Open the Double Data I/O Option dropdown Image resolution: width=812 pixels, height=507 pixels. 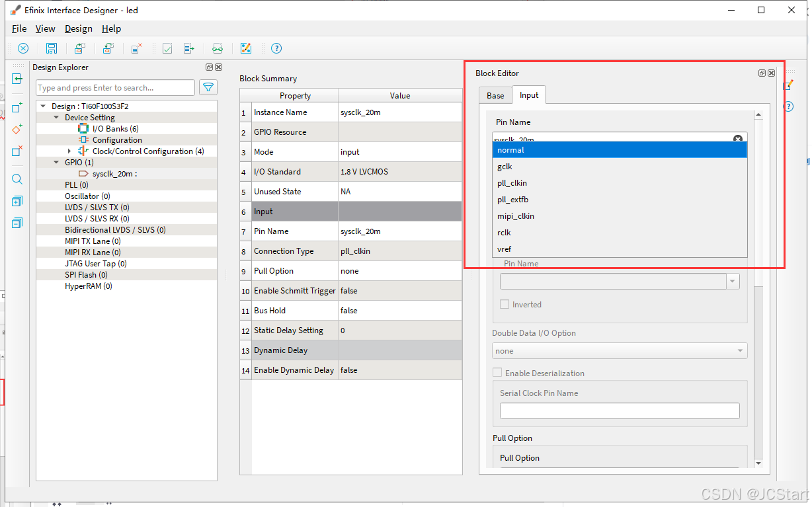click(x=620, y=351)
